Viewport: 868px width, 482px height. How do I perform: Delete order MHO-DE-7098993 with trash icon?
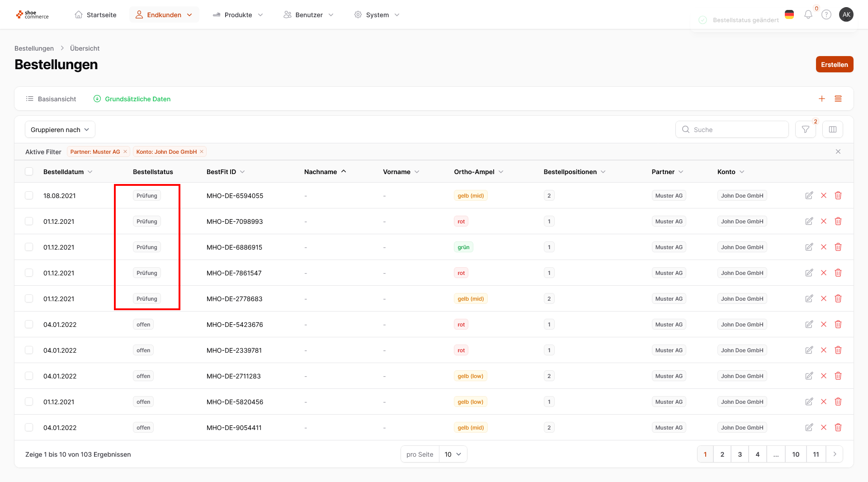838,222
